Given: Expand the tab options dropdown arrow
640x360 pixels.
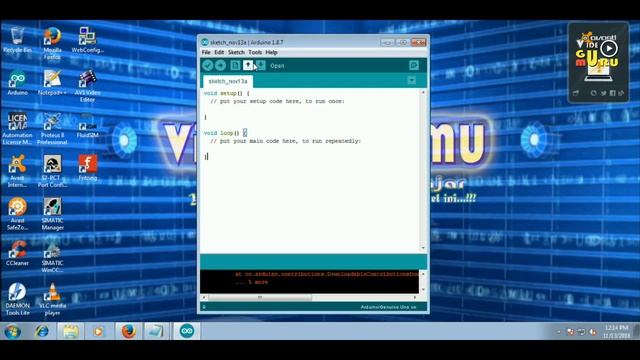Looking at the screenshot, I should click(x=412, y=81).
